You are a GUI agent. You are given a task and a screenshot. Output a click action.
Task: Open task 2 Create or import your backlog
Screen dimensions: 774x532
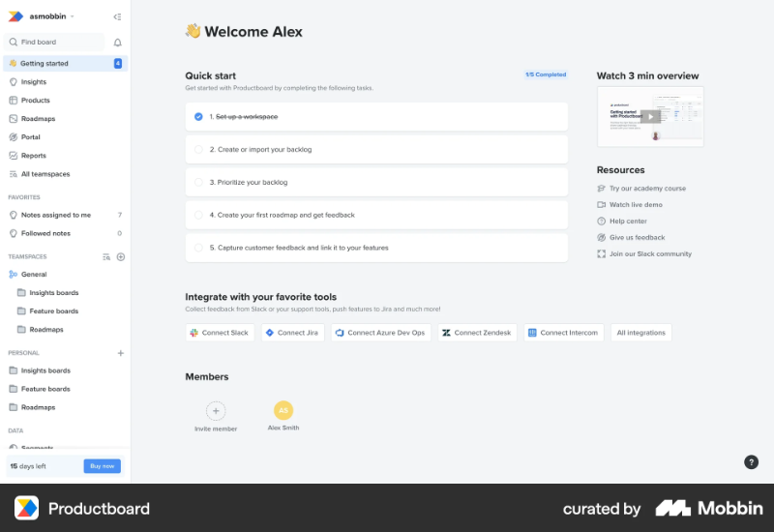tap(376, 150)
